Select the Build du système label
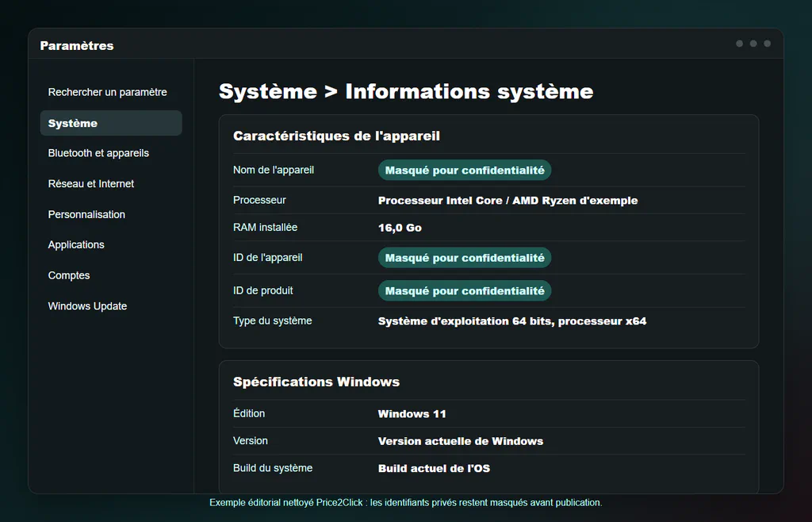This screenshot has height=522, width=812. point(273,468)
